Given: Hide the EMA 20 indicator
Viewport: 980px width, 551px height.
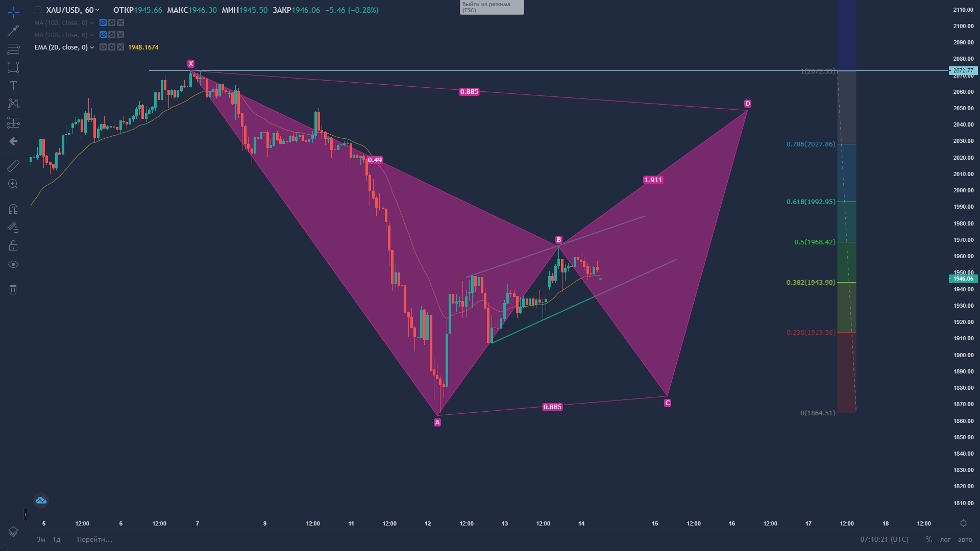Looking at the screenshot, I should [103, 47].
